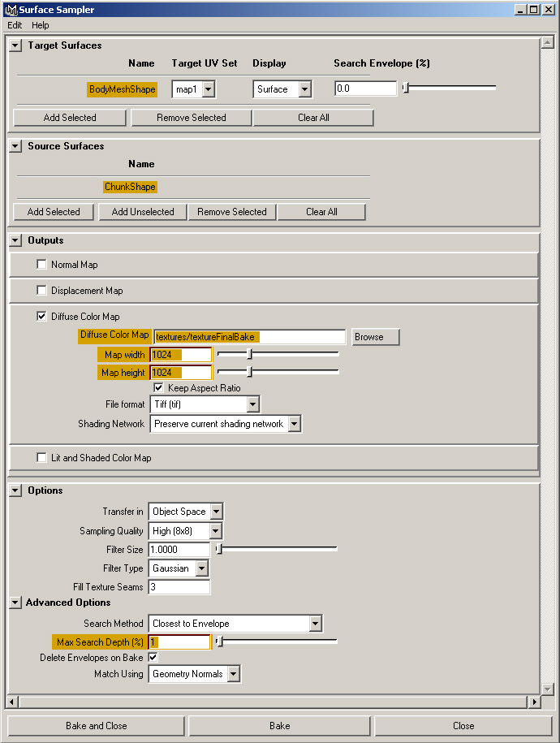
Task: Click the Map width input field
Action: pyautogui.click(x=180, y=355)
